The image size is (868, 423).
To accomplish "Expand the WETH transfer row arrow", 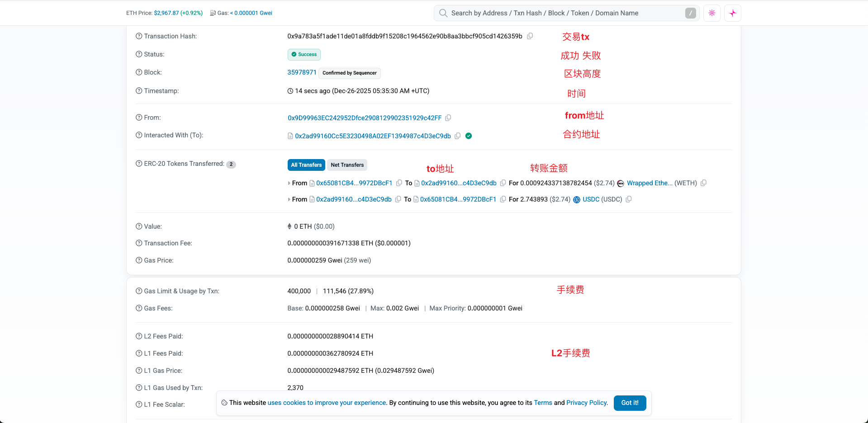I will [289, 183].
